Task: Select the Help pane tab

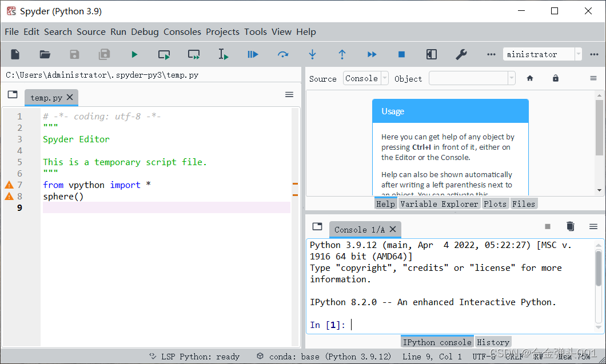Action: pos(386,203)
